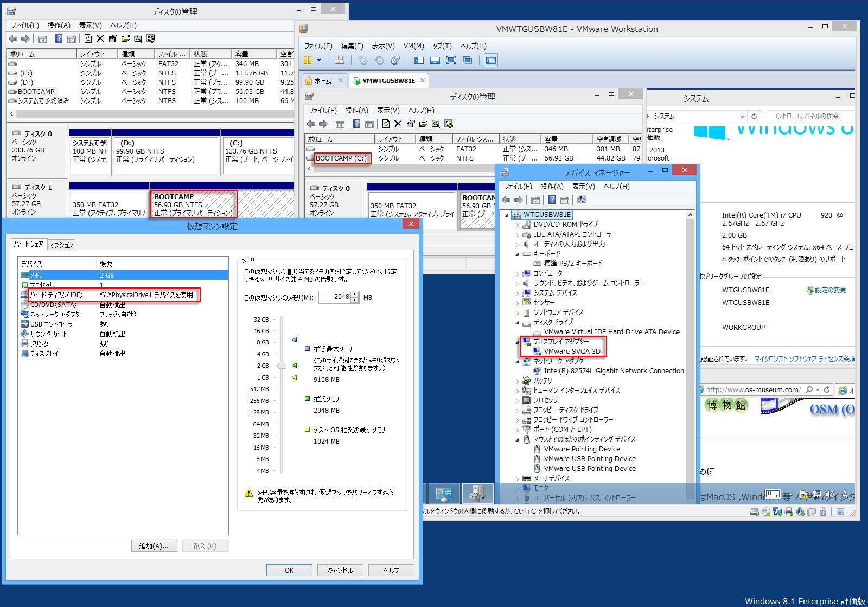Expand the センサー node in Device Manager

point(517,303)
